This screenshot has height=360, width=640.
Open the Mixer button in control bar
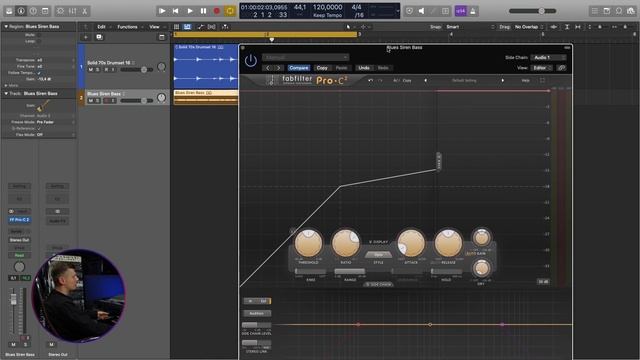coord(73,11)
